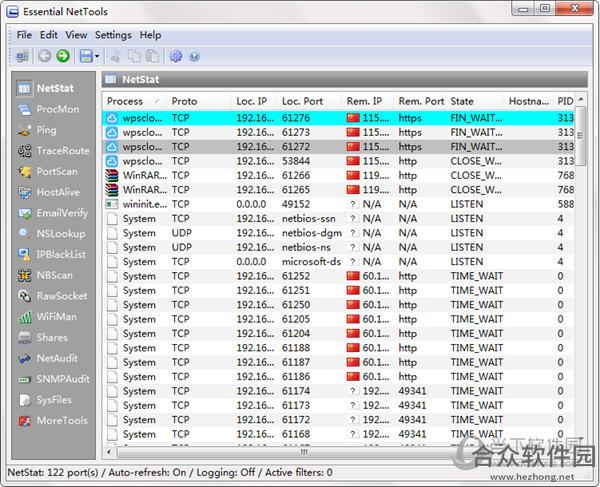This screenshot has height=487, width=600.
Task: Sort by the Hostname column header
Action: pos(530,101)
